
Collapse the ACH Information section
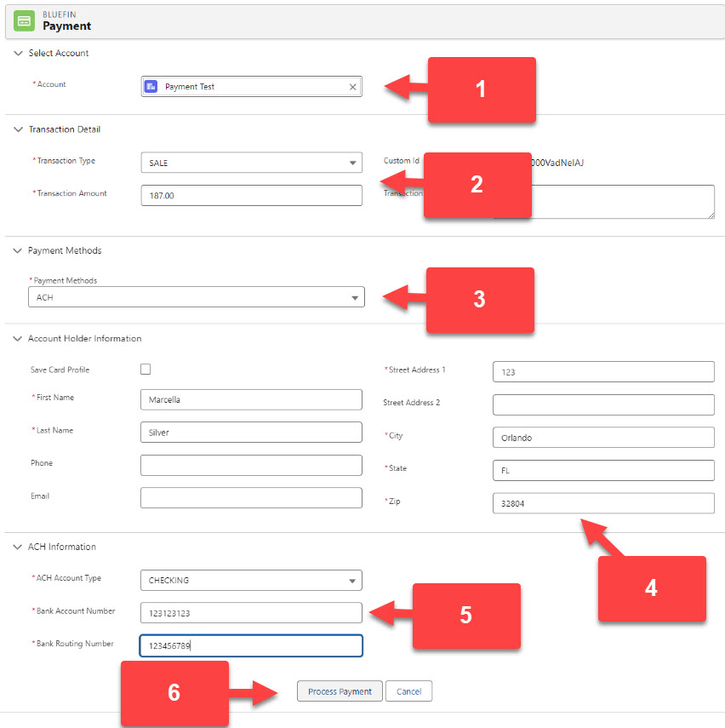coord(18,547)
